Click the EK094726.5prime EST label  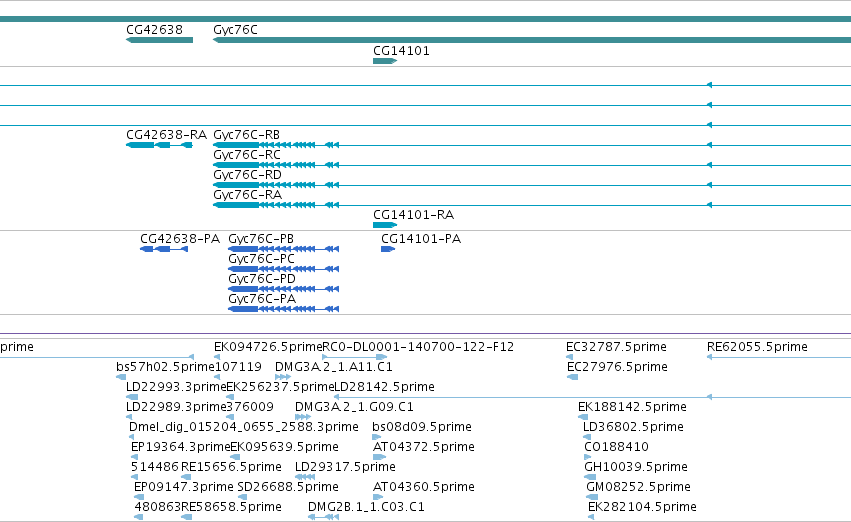point(268,347)
